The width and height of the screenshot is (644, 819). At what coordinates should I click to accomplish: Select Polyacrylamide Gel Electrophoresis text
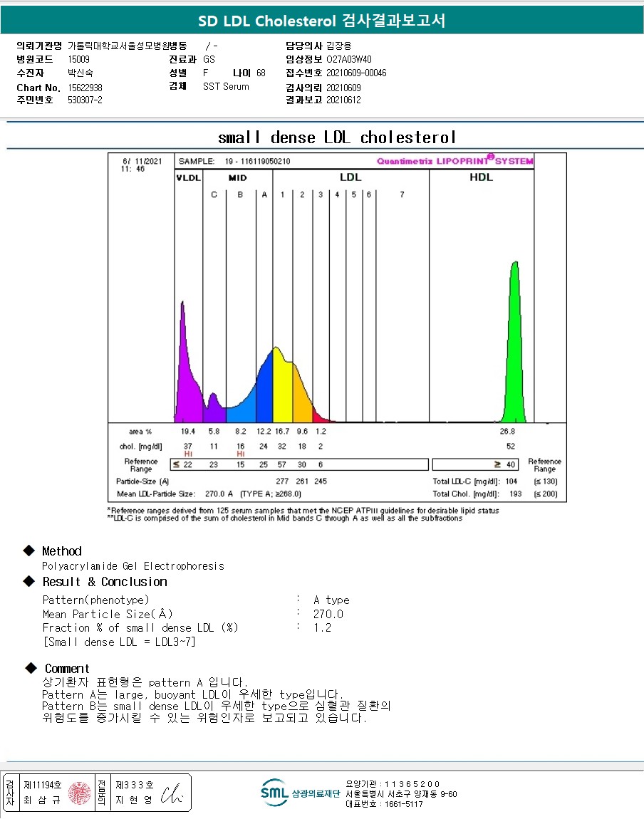tap(133, 566)
